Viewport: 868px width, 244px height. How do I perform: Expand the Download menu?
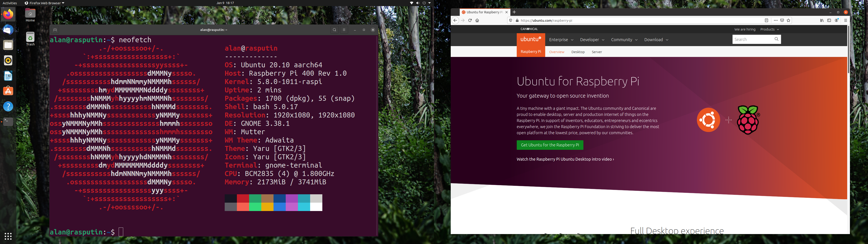(x=656, y=40)
